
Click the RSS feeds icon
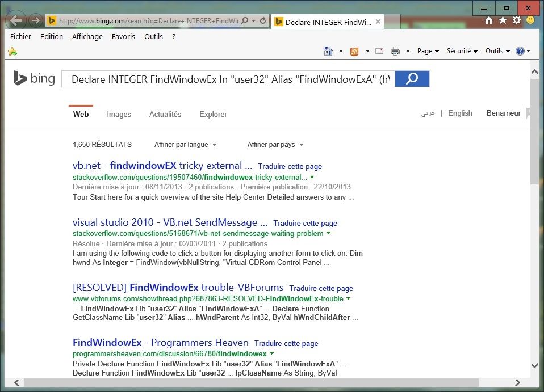point(354,51)
